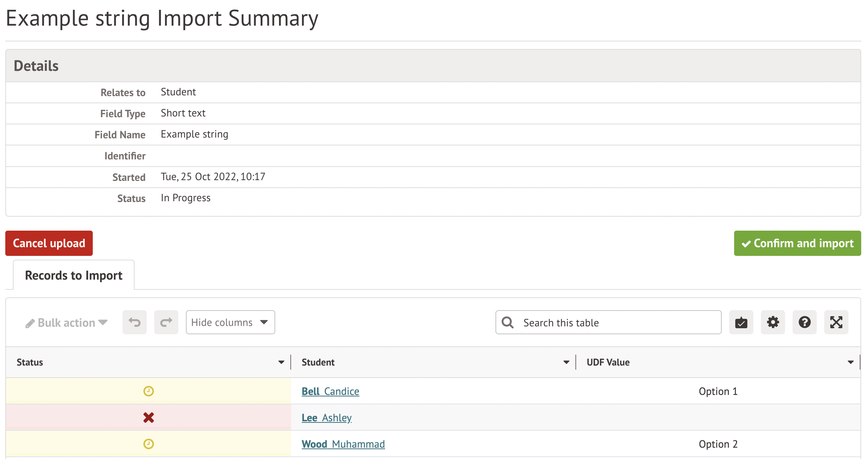Screen dimensions: 868x459
Task: Click the redo arrow icon
Action: click(166, 322)
